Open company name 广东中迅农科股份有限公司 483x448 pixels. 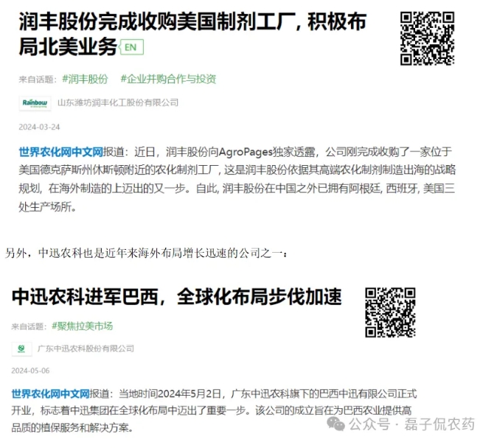(86, 349)
